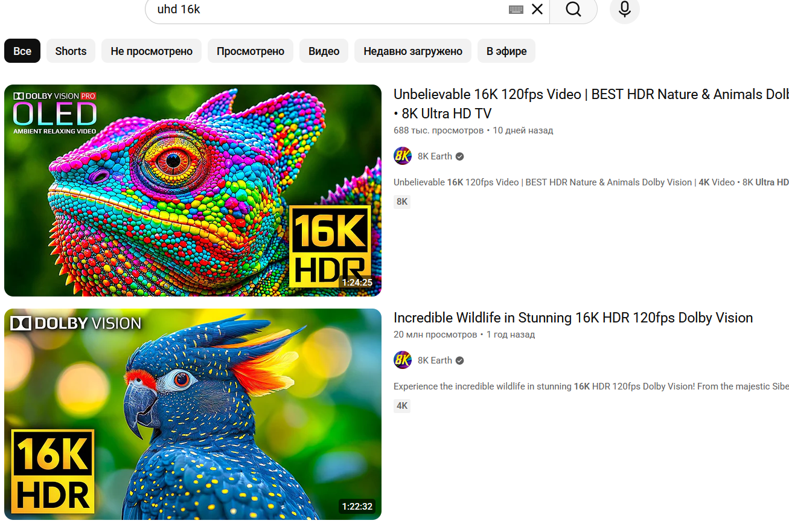Click the "10 дней назад" upload date

(523, 130)
